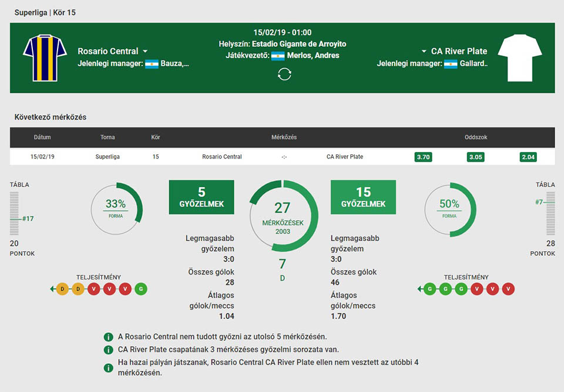Click last red V result in River Plate performance
Viewport: 564px width, 392px height.
tap(508, 289)
